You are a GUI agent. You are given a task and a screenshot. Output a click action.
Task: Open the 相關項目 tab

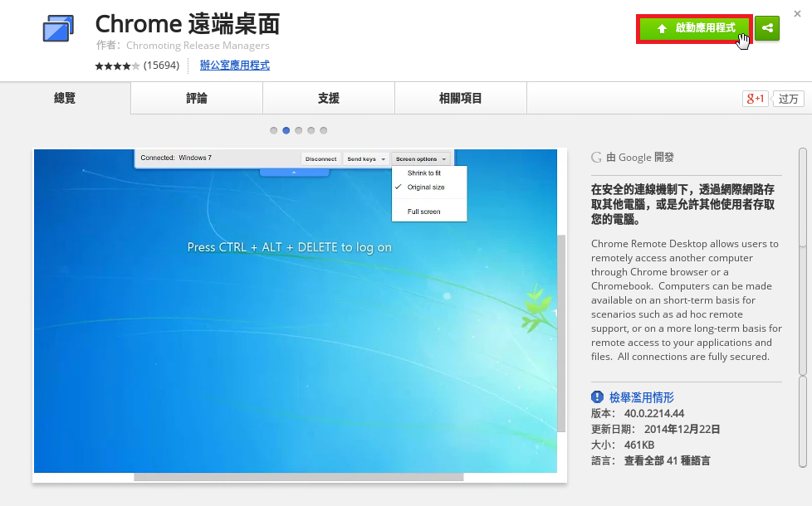point(461,98)
